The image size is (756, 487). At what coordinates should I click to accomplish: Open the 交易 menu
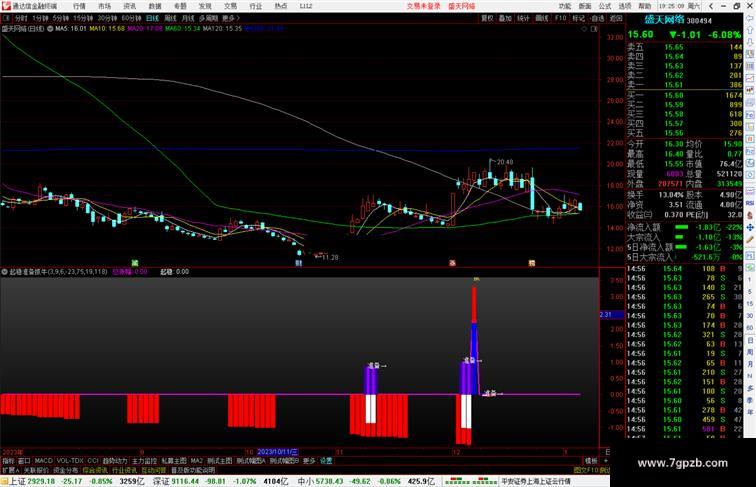[230, 6]
